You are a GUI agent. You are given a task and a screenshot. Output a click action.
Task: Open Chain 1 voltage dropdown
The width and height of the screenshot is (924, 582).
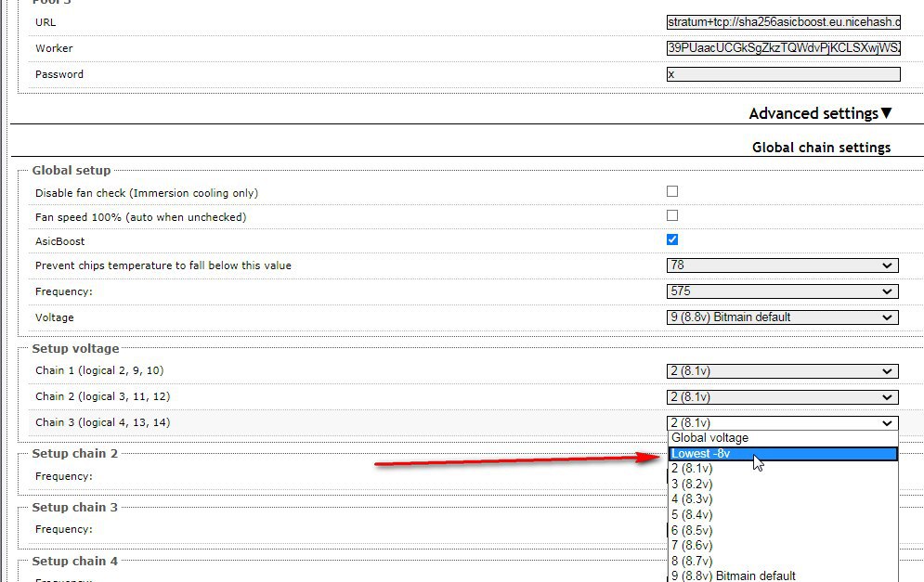(783, 371)
